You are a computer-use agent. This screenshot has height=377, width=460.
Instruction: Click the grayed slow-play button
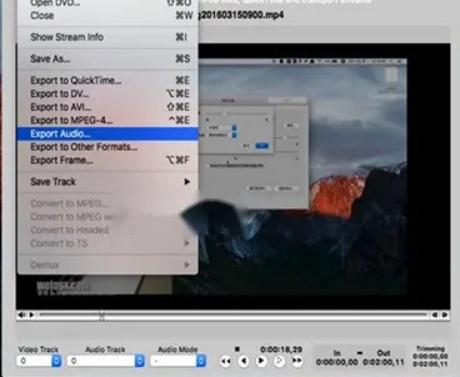pyautogui.click(x=279, y=361)
